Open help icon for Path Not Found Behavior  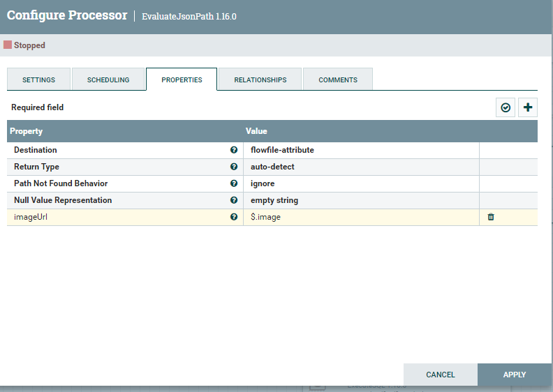[x=233, y=183]
